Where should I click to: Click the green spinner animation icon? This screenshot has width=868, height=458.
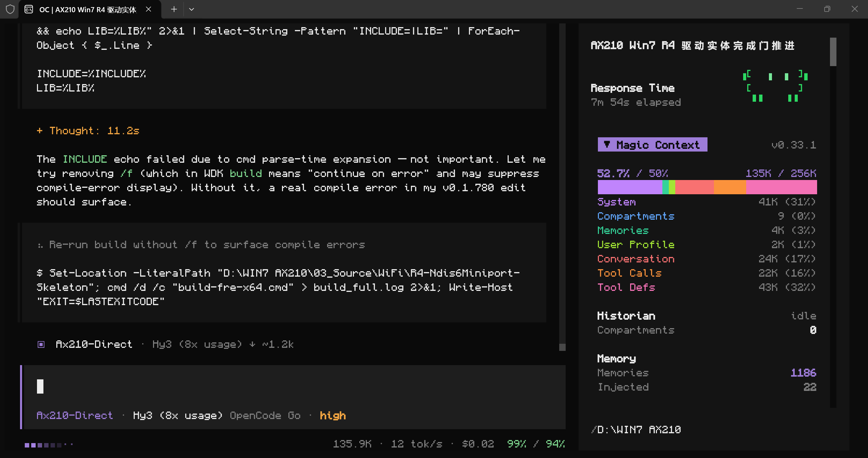point(775,86)
